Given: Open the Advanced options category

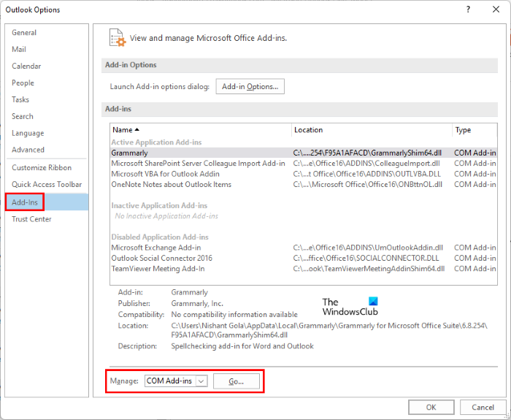Looking at the screenshot, I should [x=28, y=150].
